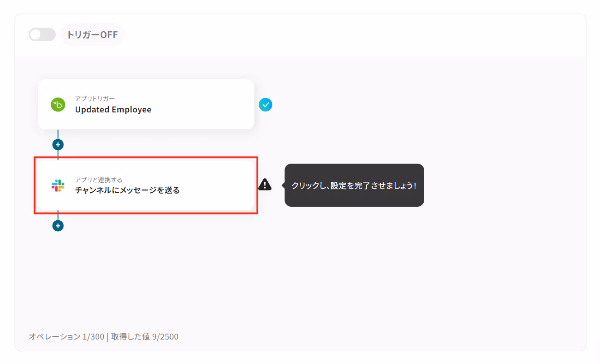Click the クリックし、設定を完了させましょう! tooltip
600x364 pixels.
point(354,185)
